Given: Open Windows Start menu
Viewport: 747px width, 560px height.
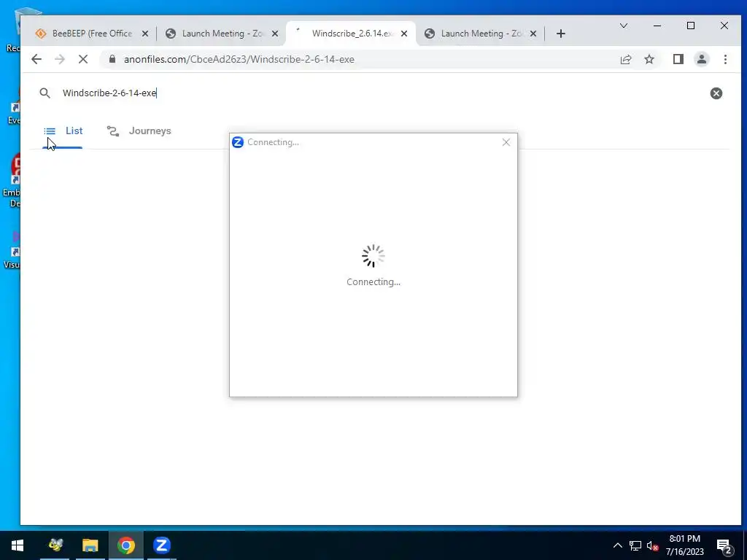Looking at the screenshot, I should click(x=18, y=545).
